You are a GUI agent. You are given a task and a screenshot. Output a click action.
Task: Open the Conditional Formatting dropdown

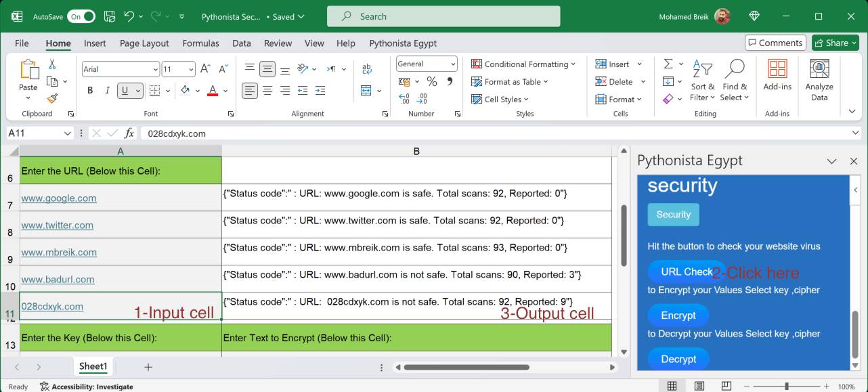[x=523, y=64]
